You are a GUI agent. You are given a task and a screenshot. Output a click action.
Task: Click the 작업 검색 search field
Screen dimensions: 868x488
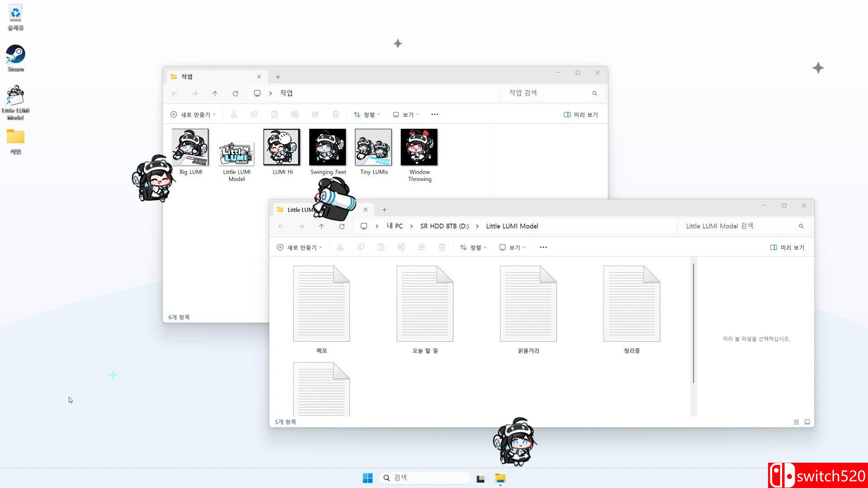(552, 93)
